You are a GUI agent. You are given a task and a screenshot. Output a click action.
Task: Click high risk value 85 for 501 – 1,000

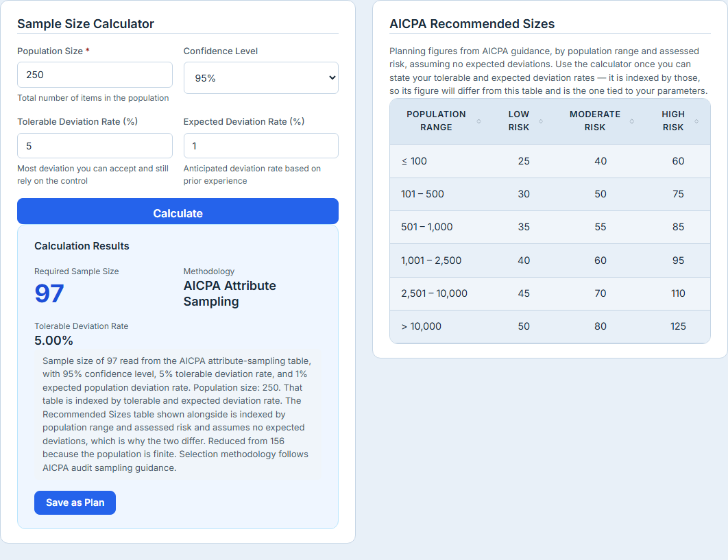click(x=678, y=227)
